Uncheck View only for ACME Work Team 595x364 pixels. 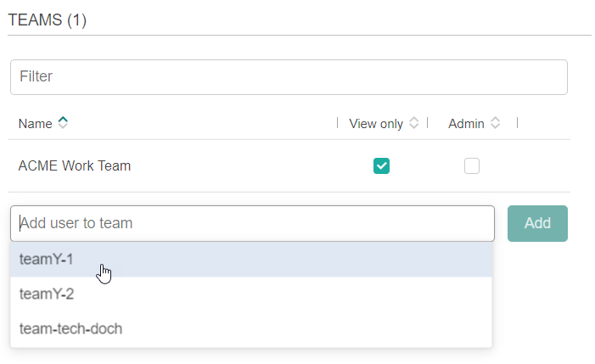[x=382, y=166]
